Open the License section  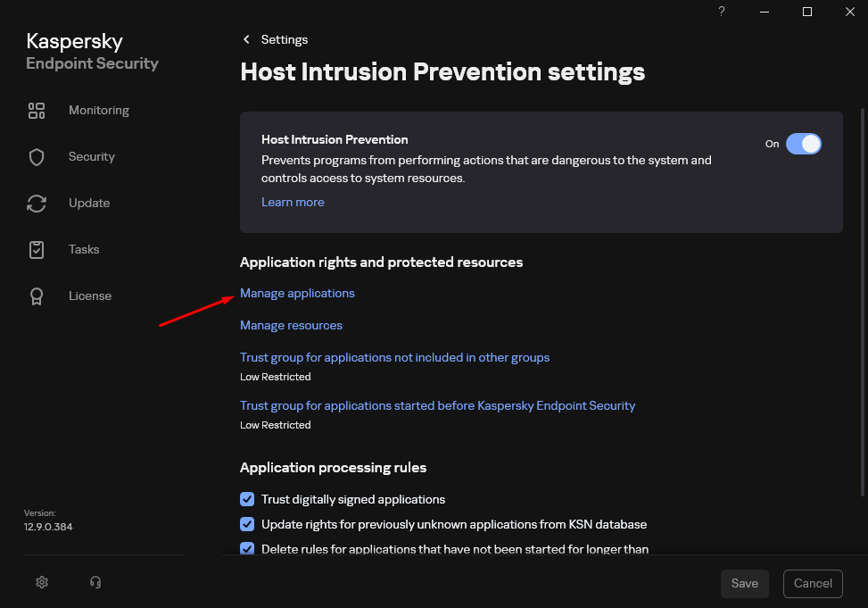[x=89, y=296]
